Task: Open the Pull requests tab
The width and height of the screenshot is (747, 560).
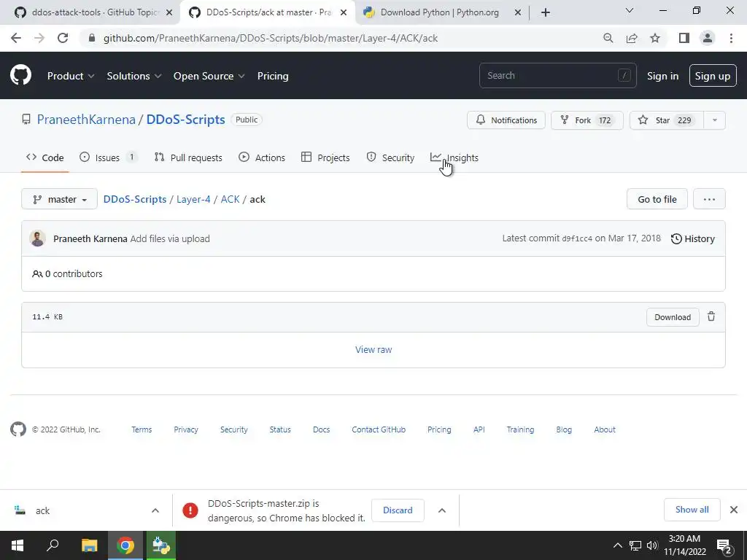Action: click(189, 157)
